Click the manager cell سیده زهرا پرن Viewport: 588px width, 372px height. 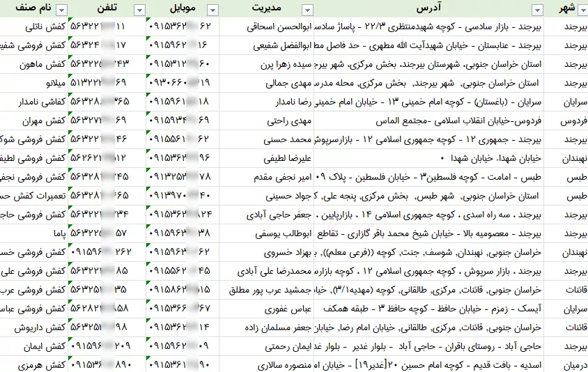point(266,64)
